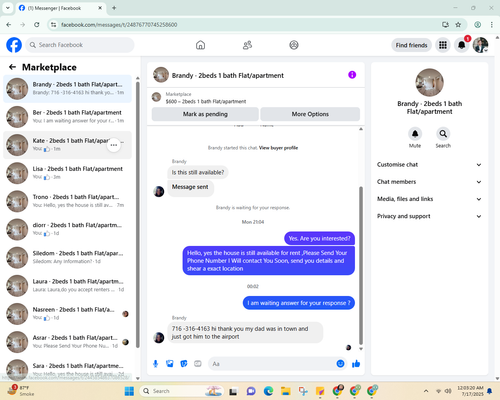Open the Friends icon in top navigation

click(x=247, y=45)
